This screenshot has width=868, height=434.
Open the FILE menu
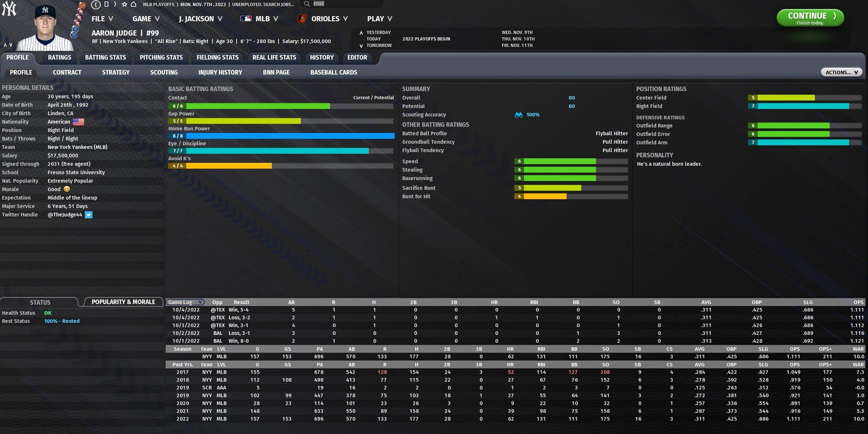102,19
